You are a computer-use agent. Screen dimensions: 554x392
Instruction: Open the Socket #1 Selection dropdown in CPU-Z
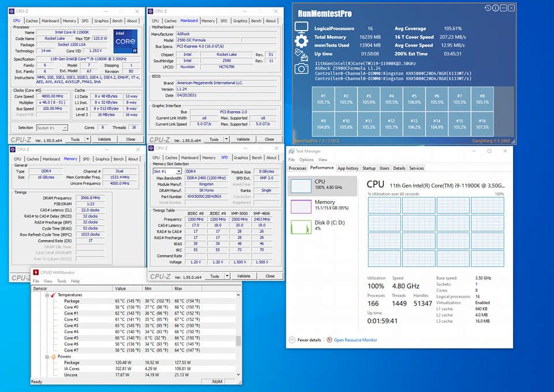(65, 128)
